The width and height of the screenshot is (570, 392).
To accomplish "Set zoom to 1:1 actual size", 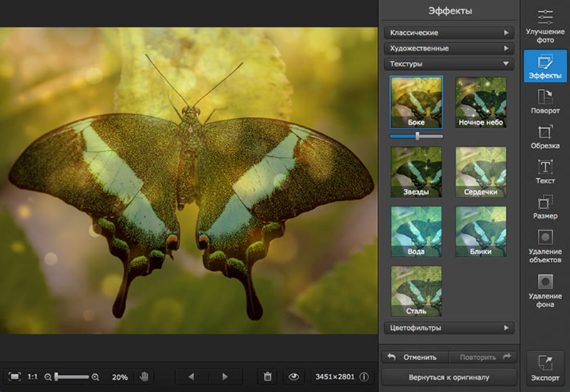I will (x=33, y=376).
